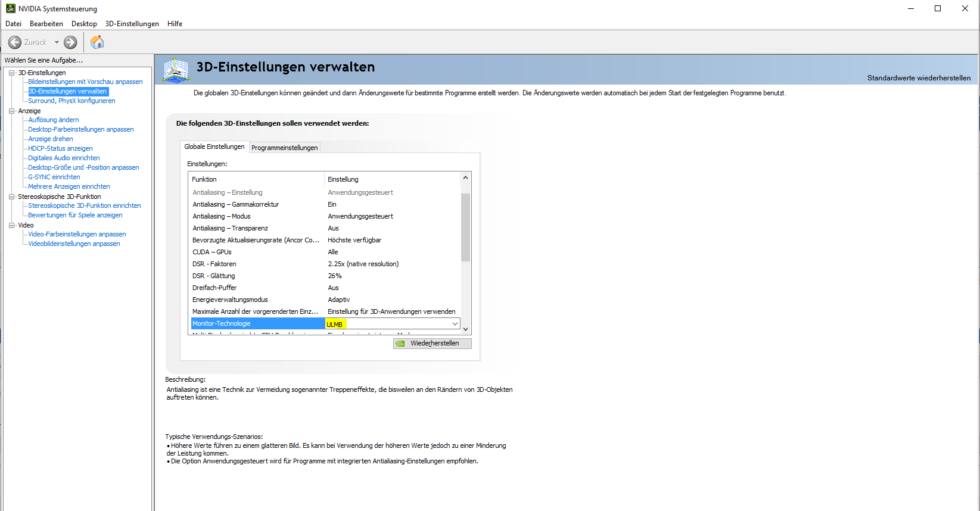Open G-SYNC einrichten
The width and height of the screenshot is (980, 511).
click(54, 177)
